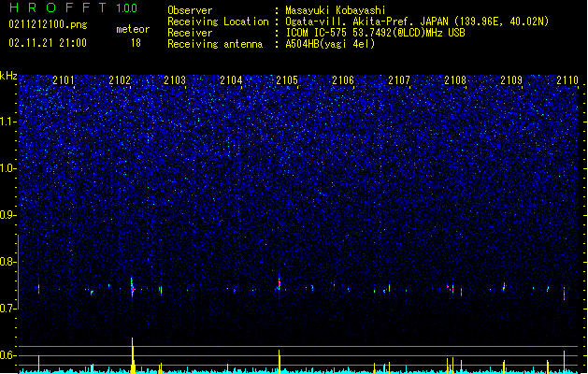Click the 2105 time marker
The height and width of the screenshot is (374, 588).
[x=287, y=80]
